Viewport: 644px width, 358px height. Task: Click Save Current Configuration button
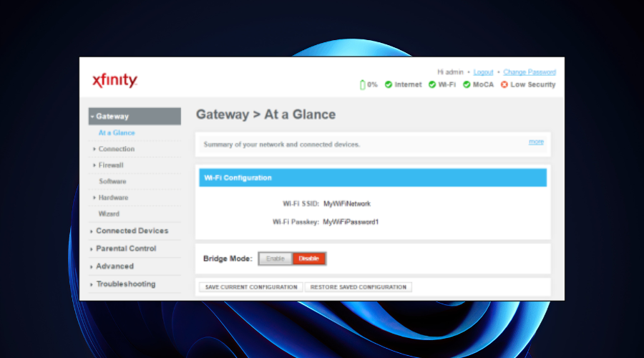[x=251, y=287]
